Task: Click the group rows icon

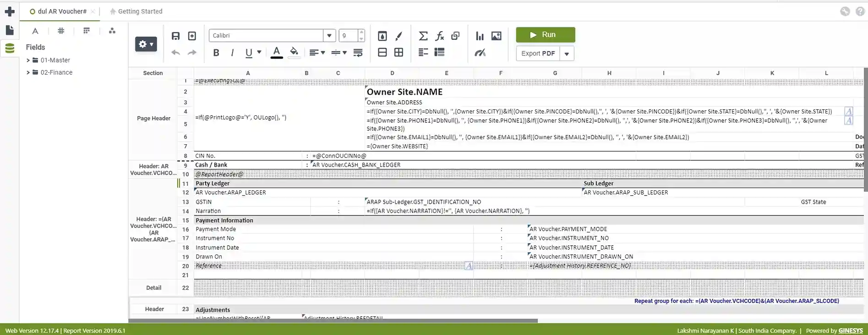Action: pos(423,53)
